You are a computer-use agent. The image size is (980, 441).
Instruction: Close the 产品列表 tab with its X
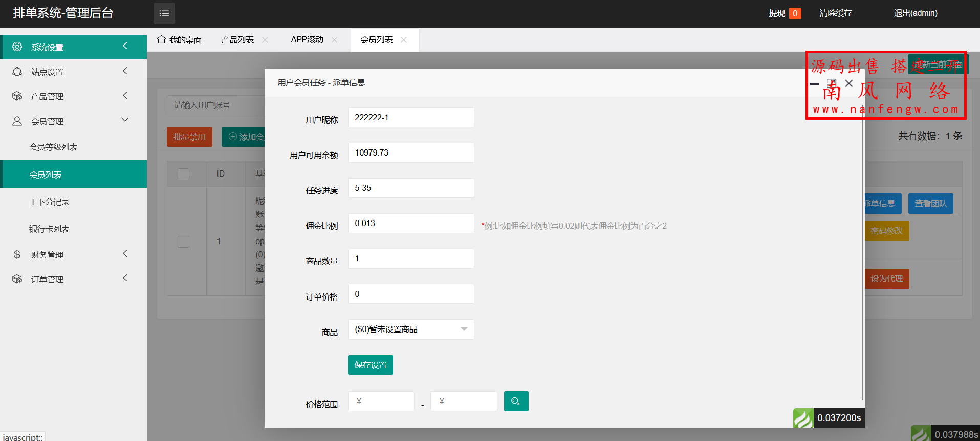265,40
